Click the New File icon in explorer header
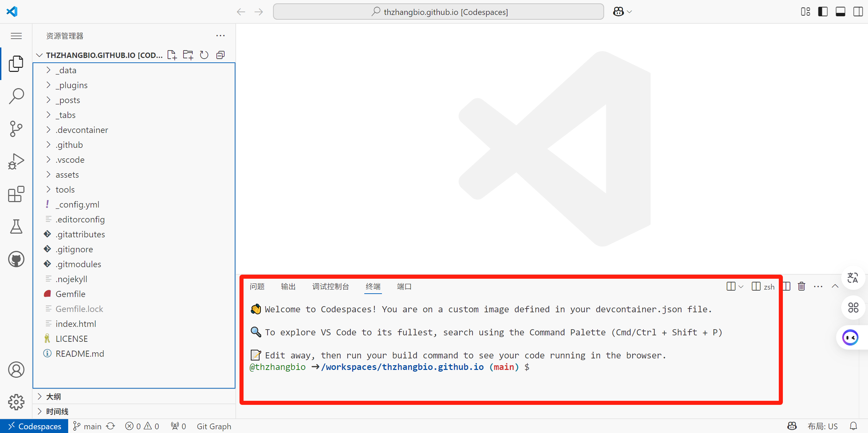This screenshot has width=868, height=433. pyautogui.click(x=172, y=55)
